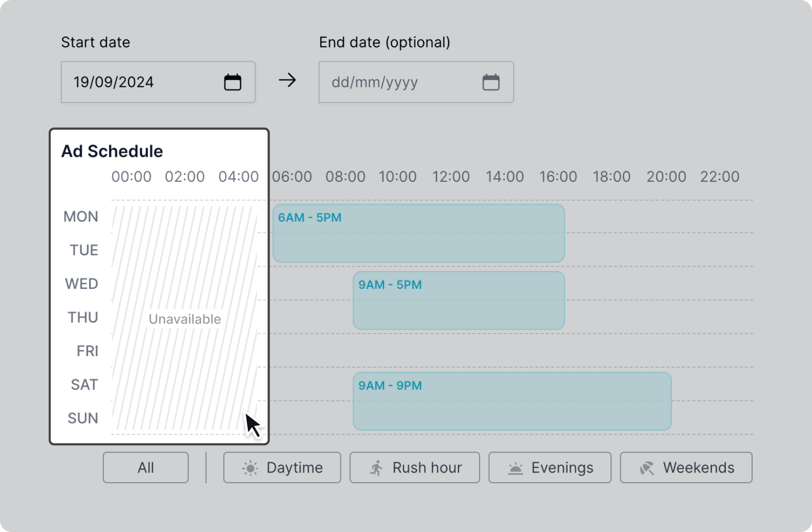This screenshot has width=812, height=532.
Task: Apply the Rush hour schedule preset
Action: click(x=415, y=468)
